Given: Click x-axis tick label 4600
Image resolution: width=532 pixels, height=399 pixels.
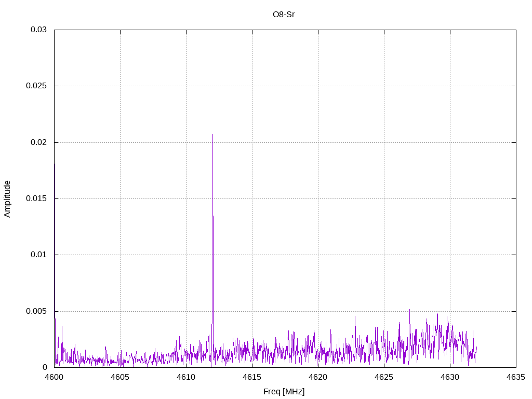Looking at the screenshot, I should 54,377.
